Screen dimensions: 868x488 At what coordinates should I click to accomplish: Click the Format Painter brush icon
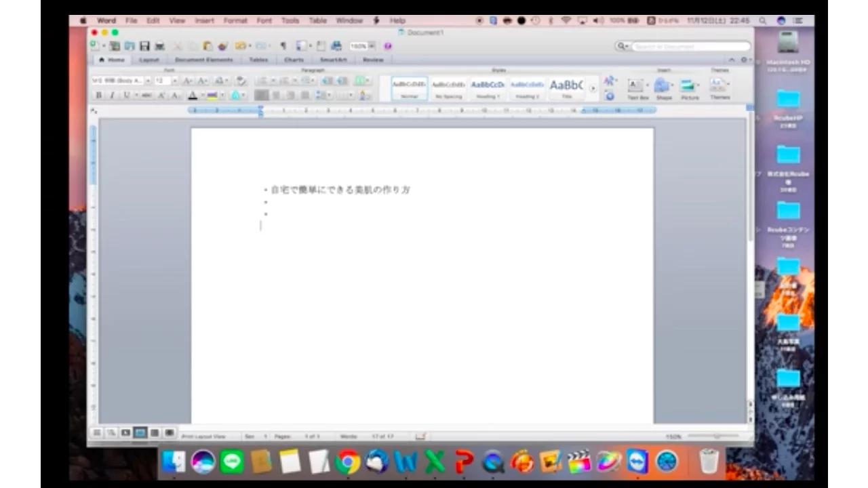pyautogui.click(x=222, y=46)
